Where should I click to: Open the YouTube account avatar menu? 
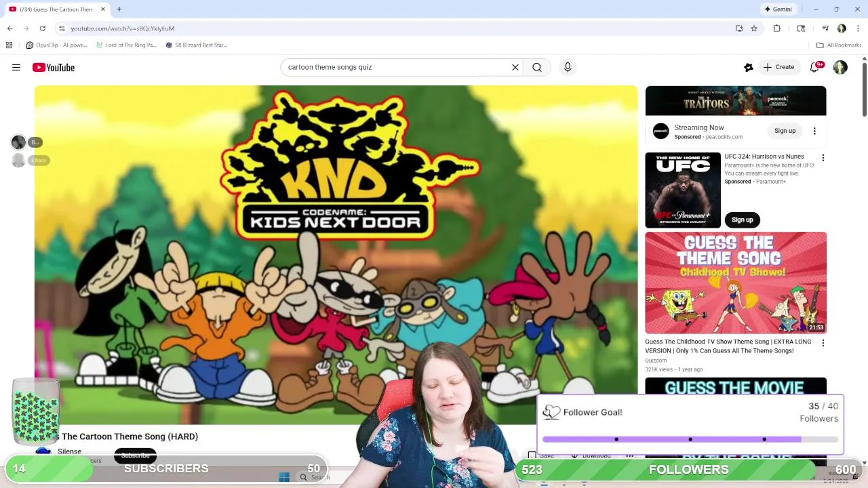(x=840, y=67)
